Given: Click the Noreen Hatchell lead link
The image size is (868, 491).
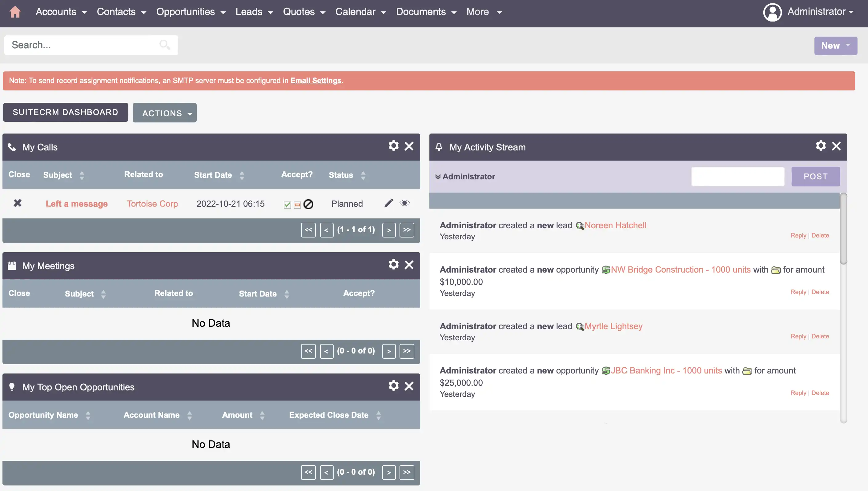Looking at the screenshot, I should tap(615, 225).
